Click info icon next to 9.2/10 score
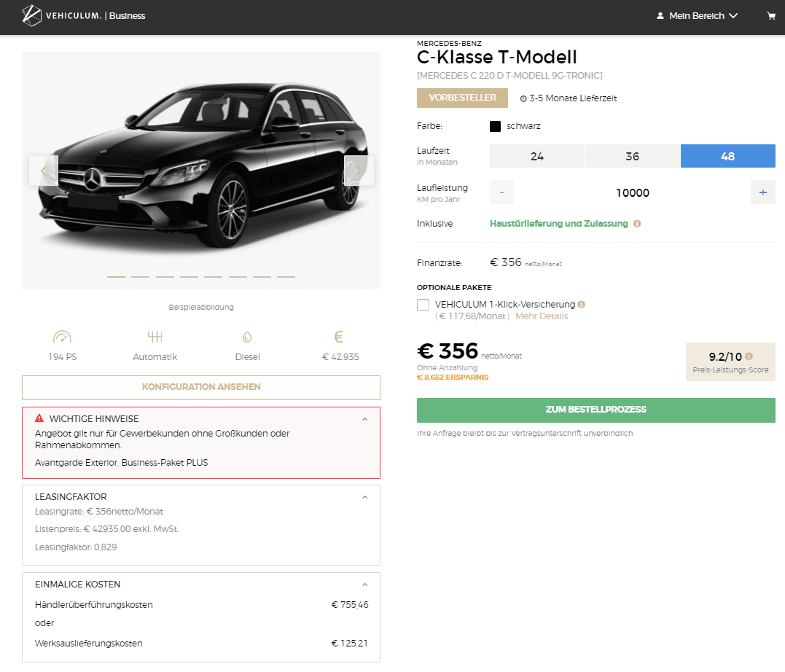785x672 pixels. (x=749, y=356)
